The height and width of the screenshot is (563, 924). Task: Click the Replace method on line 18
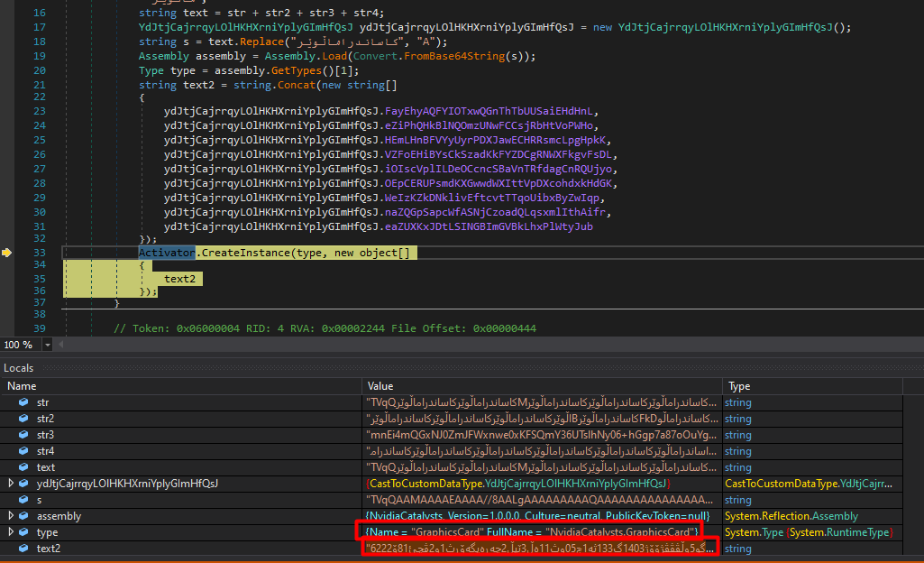[x=261, y=42]
